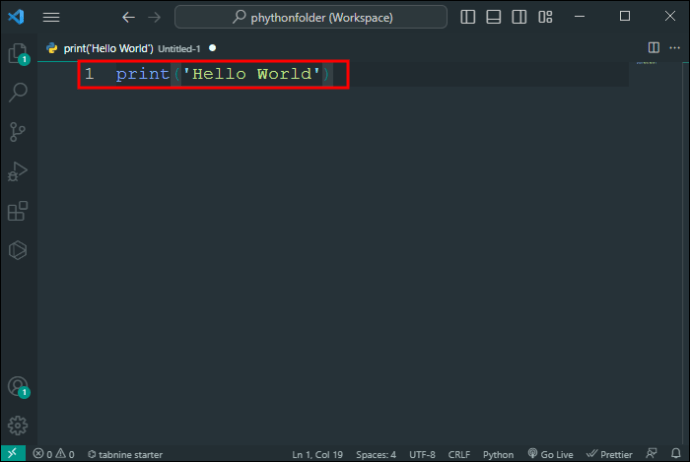
Task: Click the print keyword in line 1
Action: [x=143, y=74]
